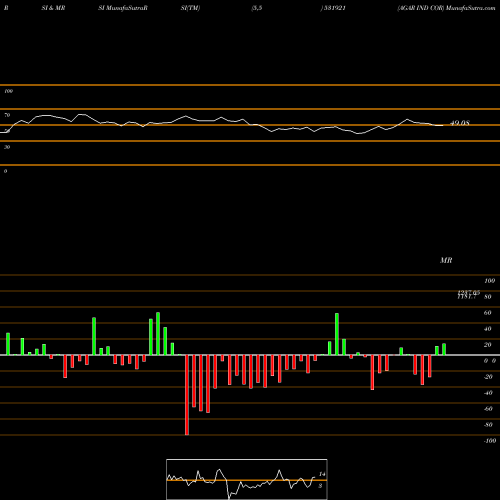
Task: Click the 'MR' panel title
Action: [446, 260]
